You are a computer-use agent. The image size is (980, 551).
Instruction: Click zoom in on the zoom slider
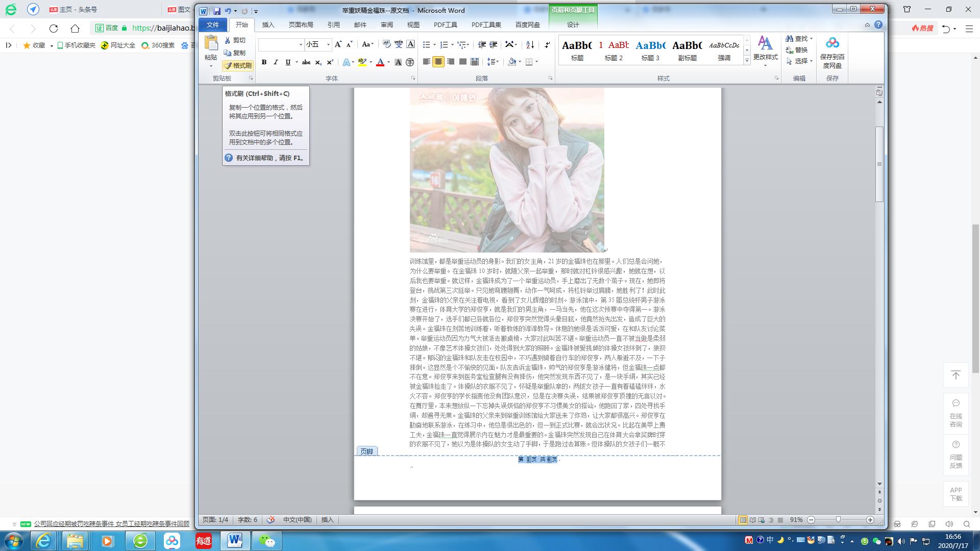click(871, 520)
